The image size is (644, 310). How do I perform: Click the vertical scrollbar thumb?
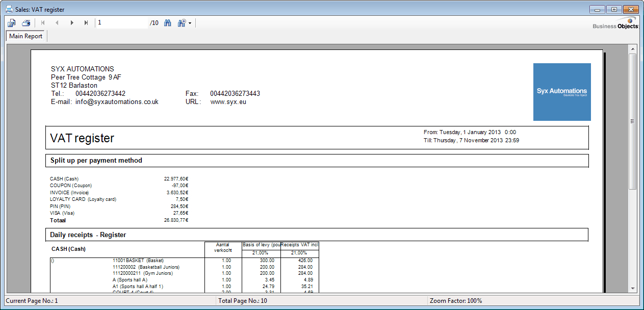(x=632, y=121)
